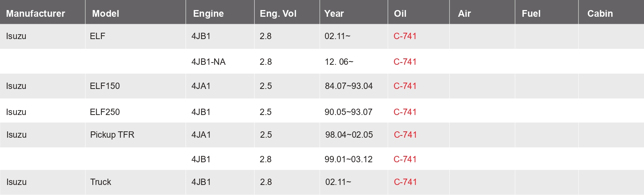Open C-741 link for 4JB1-NA engine
This screenshot has width=644, height=195.
click(x=405, y=62)
